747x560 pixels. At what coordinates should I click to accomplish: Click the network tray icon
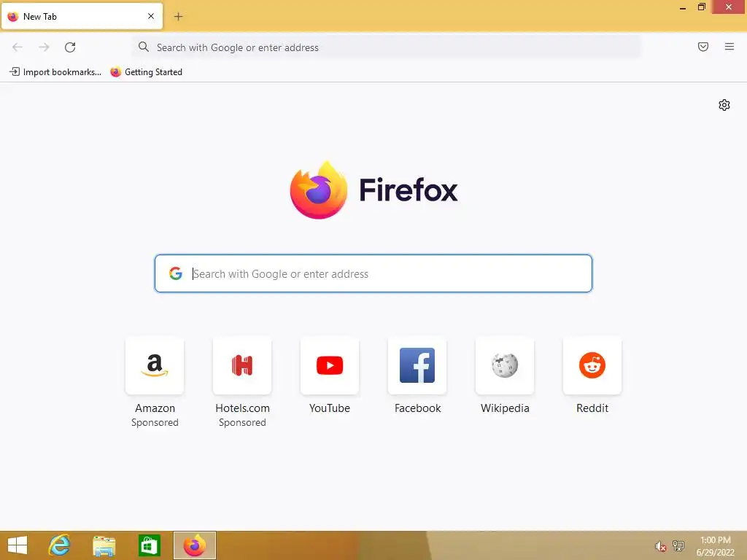click(678, 545)
